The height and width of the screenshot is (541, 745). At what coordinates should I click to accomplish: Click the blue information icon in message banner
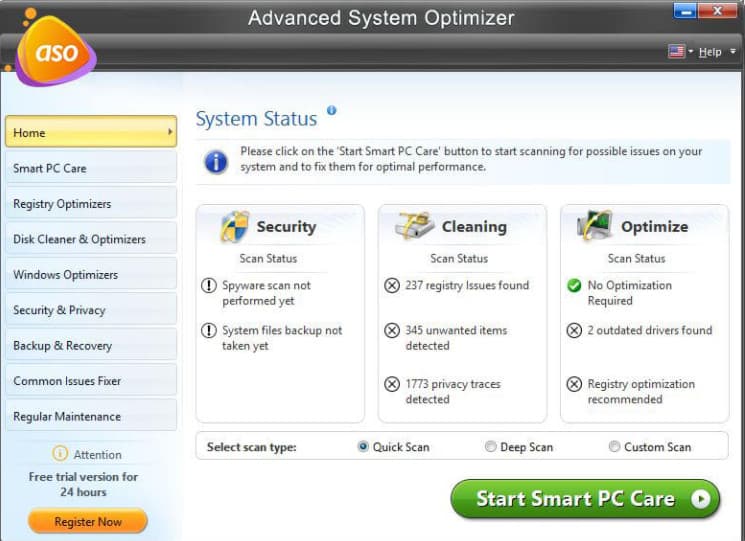pos(216,161)
